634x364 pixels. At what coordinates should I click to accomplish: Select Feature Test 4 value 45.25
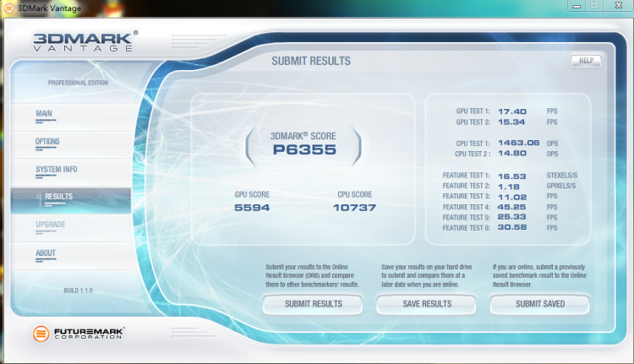pyautogui.click(x=511, y=207)
